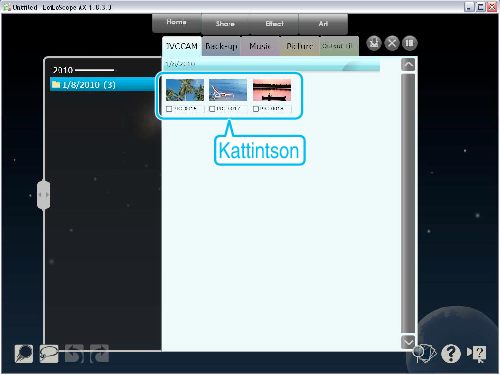Tick the checkbox under the sunset boat thumbnail
Viewport: 500px width, 375px height.
[256, 109]
